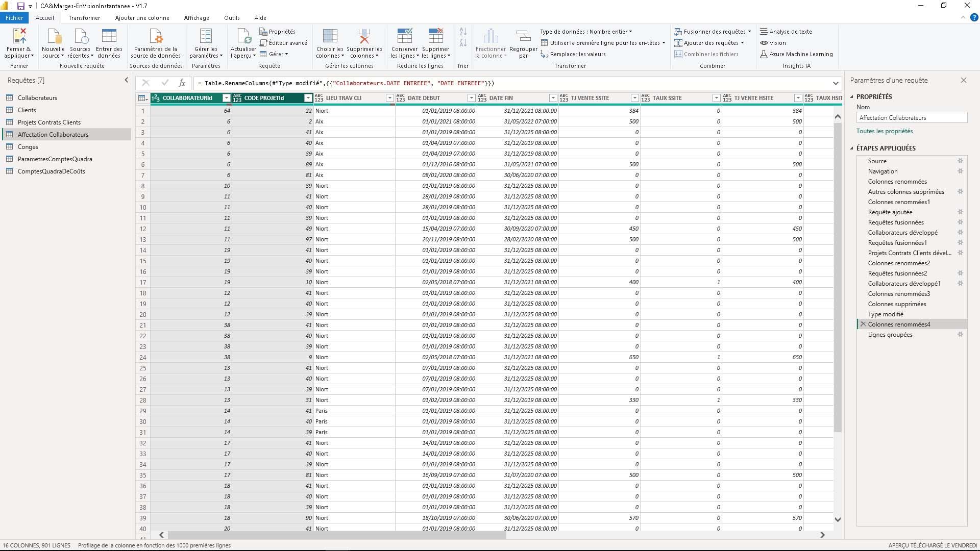Open gear settings for Source step
Screen dimensions: 980x551
tap(960, 161)
